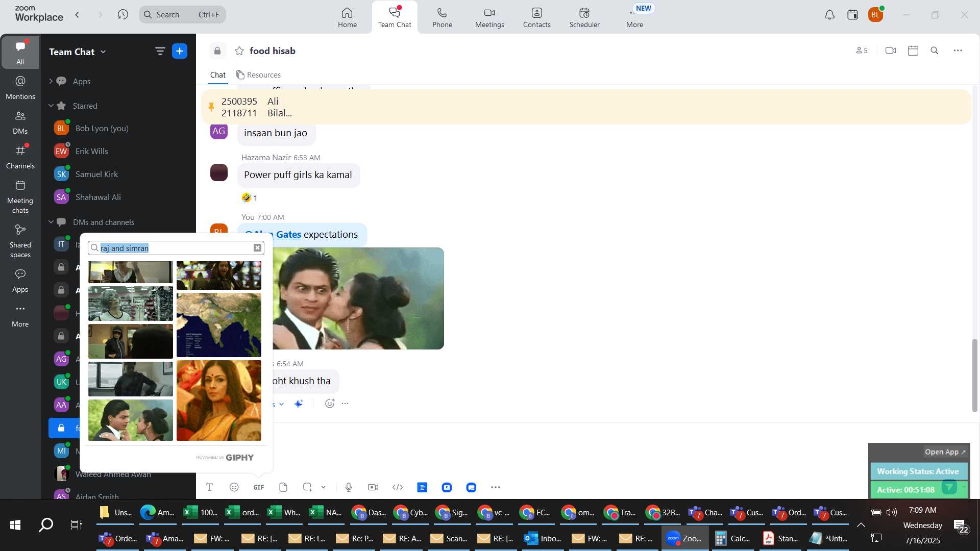Open the GIF picker in the compose toolbar

pyautogui.click(x=259, y=487)
